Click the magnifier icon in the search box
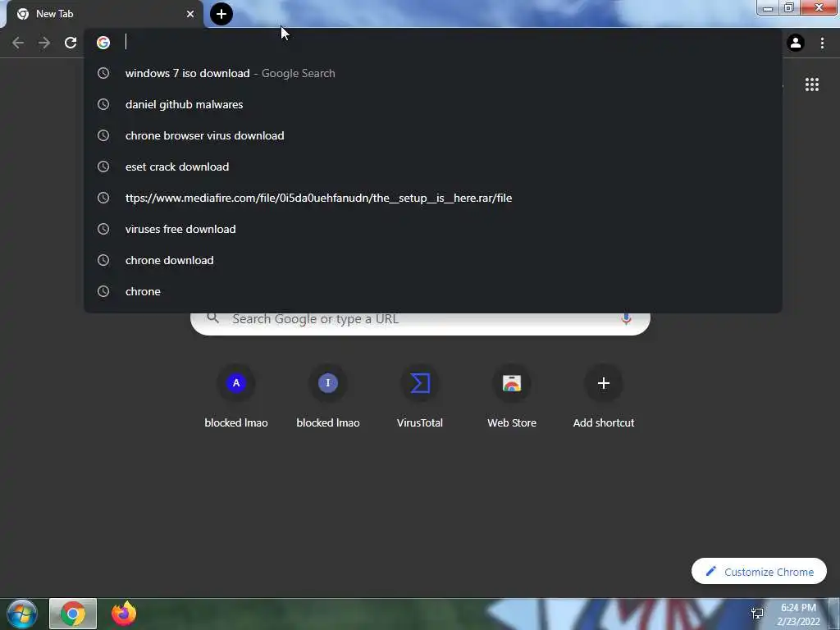Image resolution: width=840 pixels, height=630 pixels. (213, 318)
